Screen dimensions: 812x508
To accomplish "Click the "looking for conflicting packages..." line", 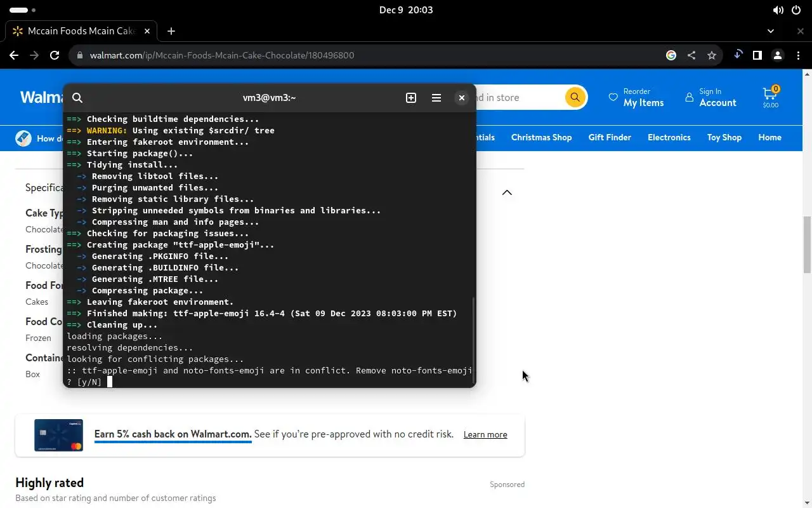I will [155, 359].
